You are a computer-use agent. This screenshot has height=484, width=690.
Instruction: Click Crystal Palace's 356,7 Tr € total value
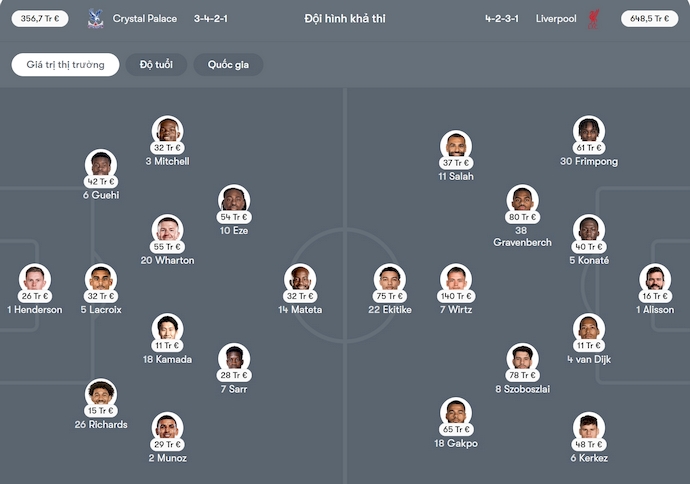point(37,19)
